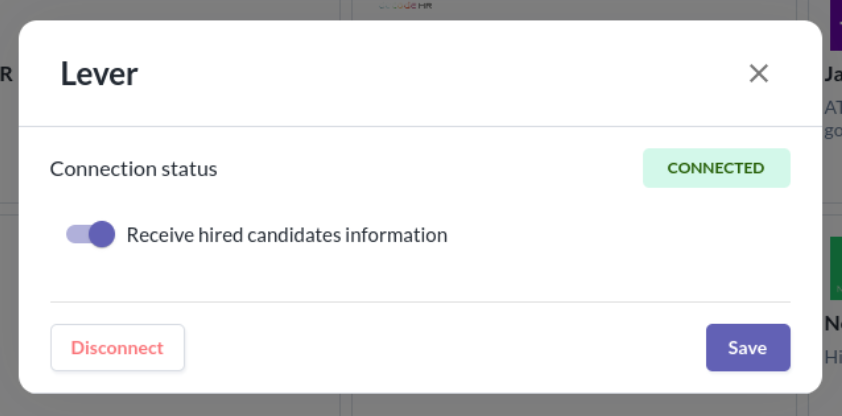Click the colorful HR logo above the dialog
Image resolution: width=842 pixels, height=416 pixels.
click(405, 5)
